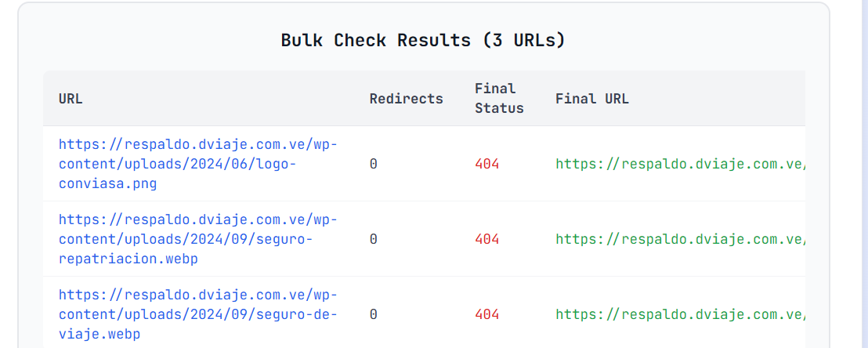Screen dimensions: 868x348
Task: Click the Final URL for seguro-de-viaje.webp
Action: pos(680,314)
